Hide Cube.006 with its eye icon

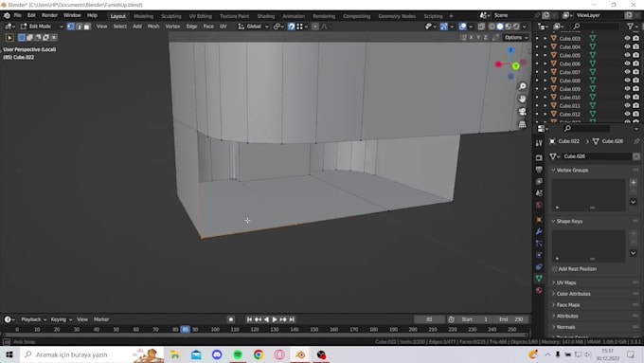coord(627,64)
